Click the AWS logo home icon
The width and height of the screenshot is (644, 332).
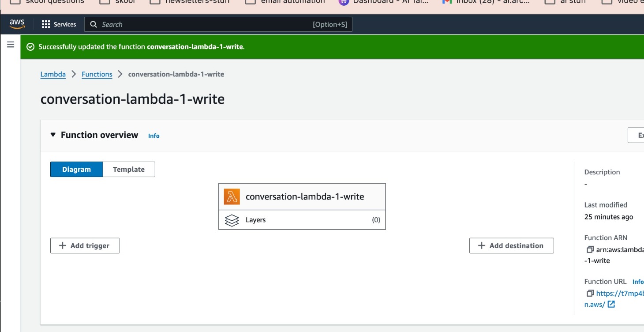tap(17, 24)
